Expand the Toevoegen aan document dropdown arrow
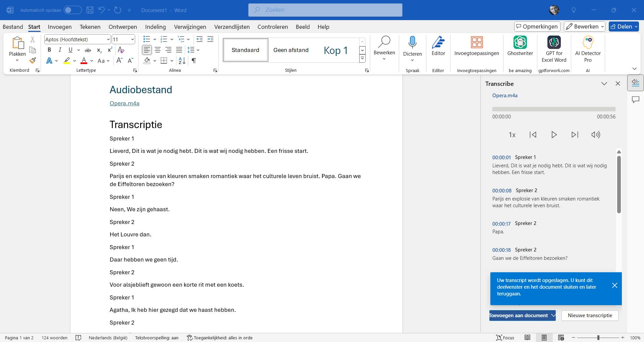644x342 pixels. [553, 316]
